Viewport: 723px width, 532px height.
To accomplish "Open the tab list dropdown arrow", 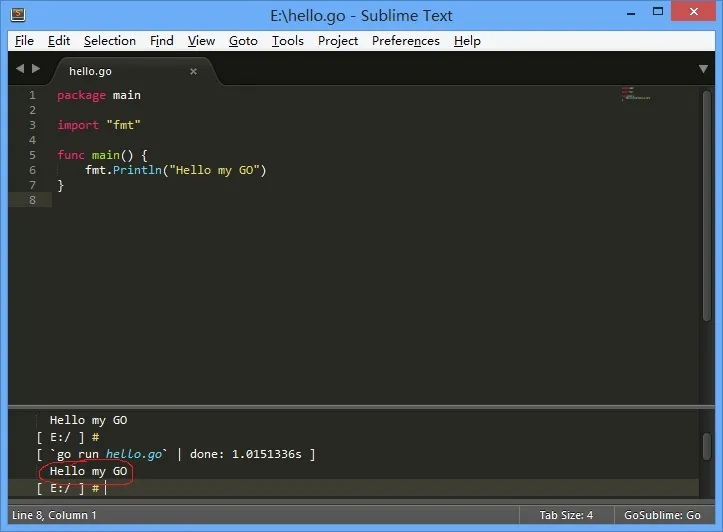I will tap(703, 69).
